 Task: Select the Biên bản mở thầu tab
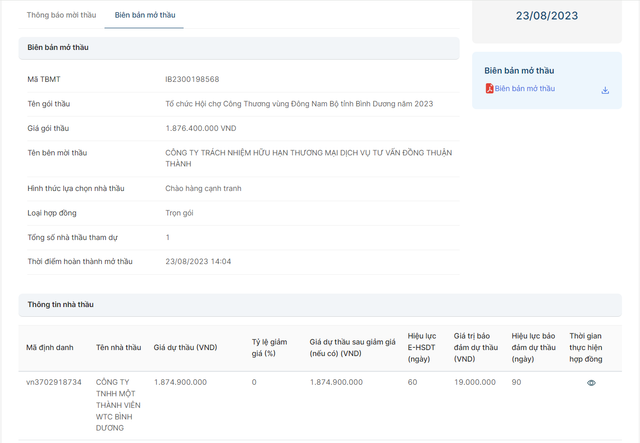click(143, 16)
